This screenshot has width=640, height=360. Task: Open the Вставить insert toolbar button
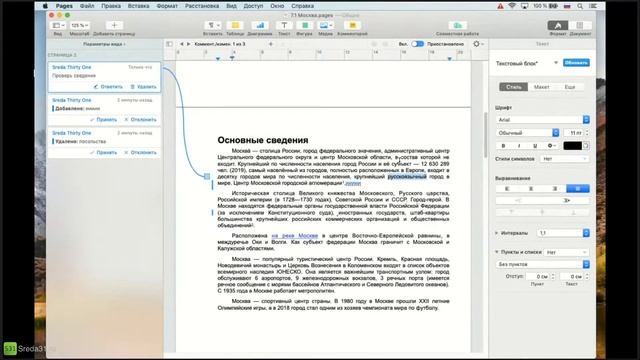tap(212, 25)
